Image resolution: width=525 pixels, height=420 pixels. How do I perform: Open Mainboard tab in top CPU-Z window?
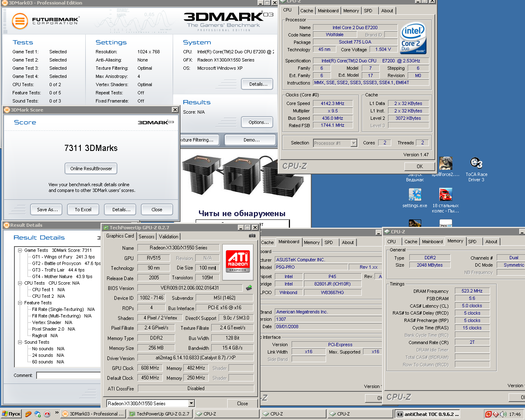click(328, 11)
